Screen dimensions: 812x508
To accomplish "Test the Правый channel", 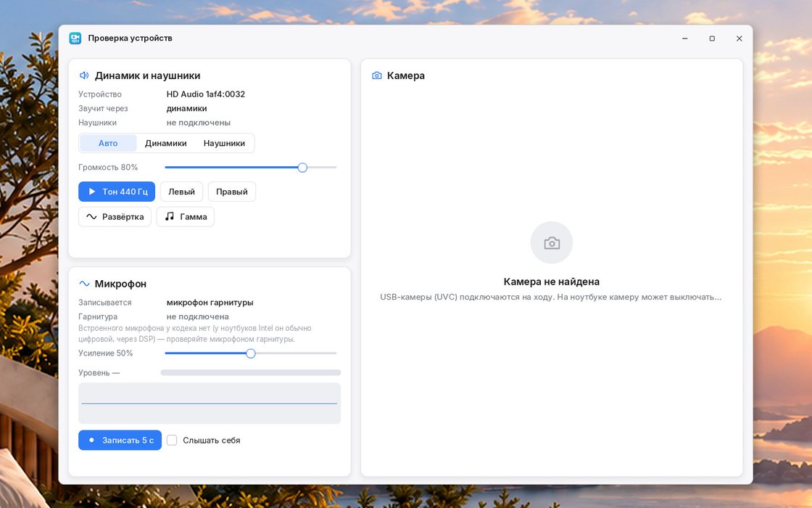I will 231,192.
